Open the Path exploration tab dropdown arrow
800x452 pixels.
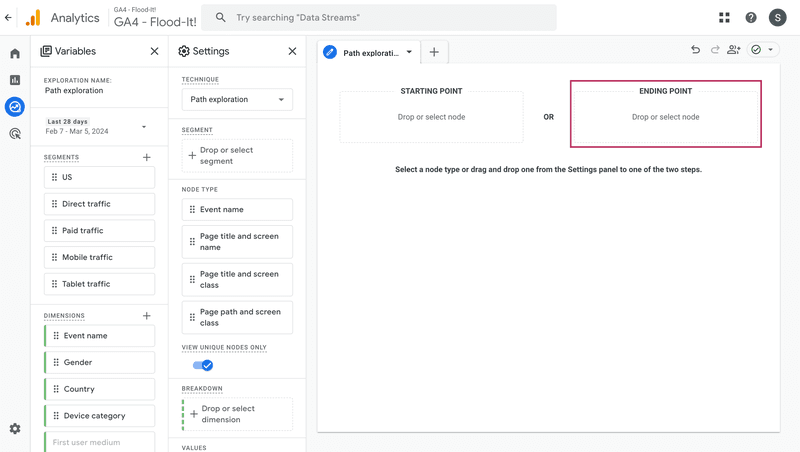point(409,52)
